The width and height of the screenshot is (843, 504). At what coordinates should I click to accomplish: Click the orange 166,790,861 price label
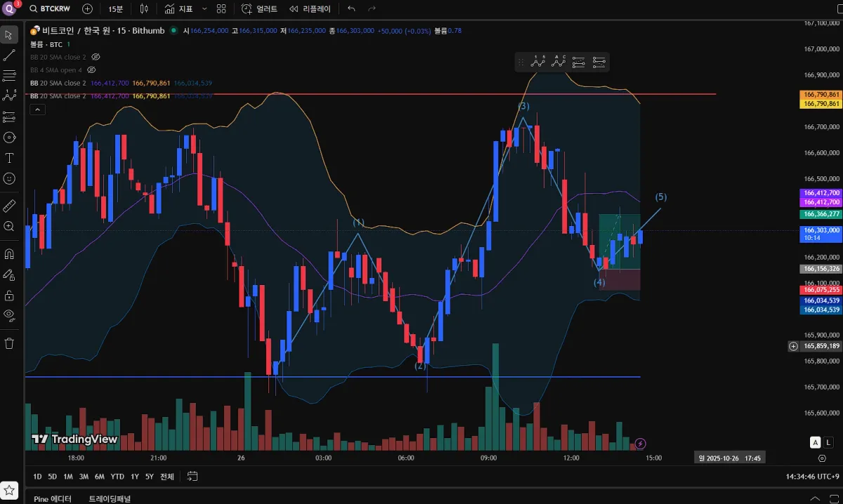[x=821, y=94]
